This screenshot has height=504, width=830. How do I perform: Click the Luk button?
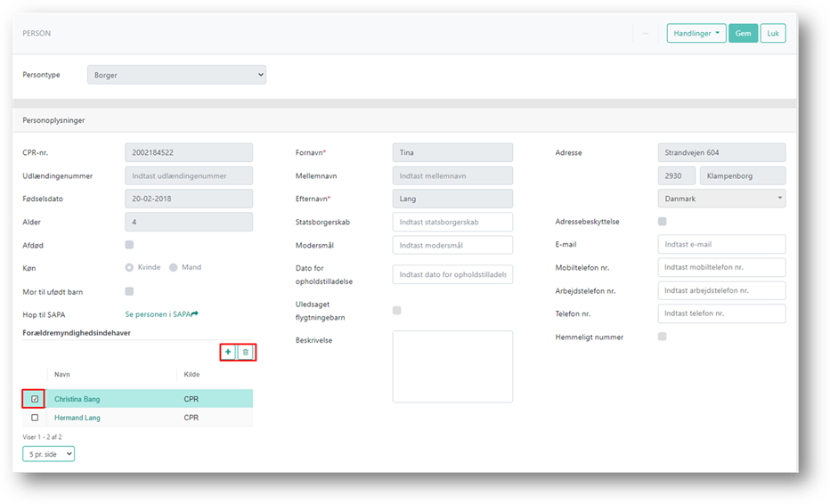coord(773,33)
